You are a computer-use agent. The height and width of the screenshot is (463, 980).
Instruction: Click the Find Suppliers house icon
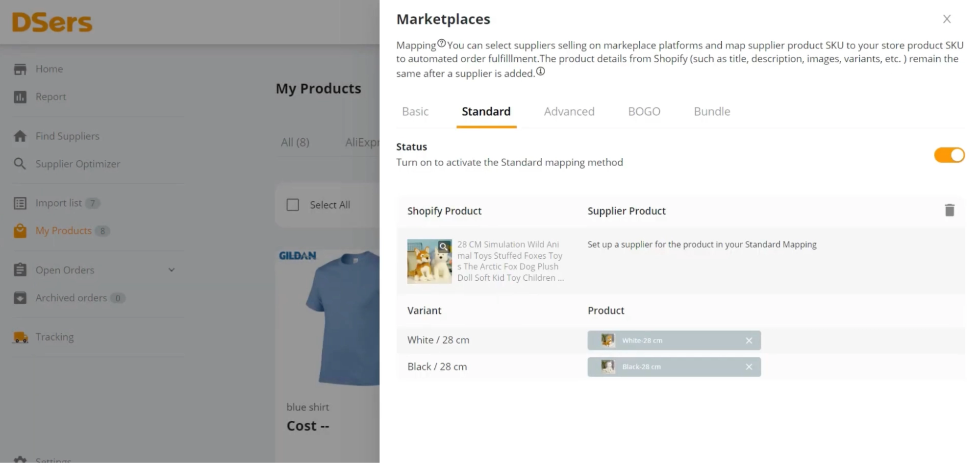20,136
